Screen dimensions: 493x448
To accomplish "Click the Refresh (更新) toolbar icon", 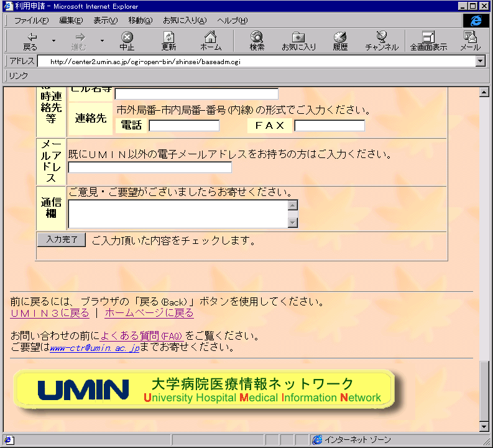I will point(168,41).
